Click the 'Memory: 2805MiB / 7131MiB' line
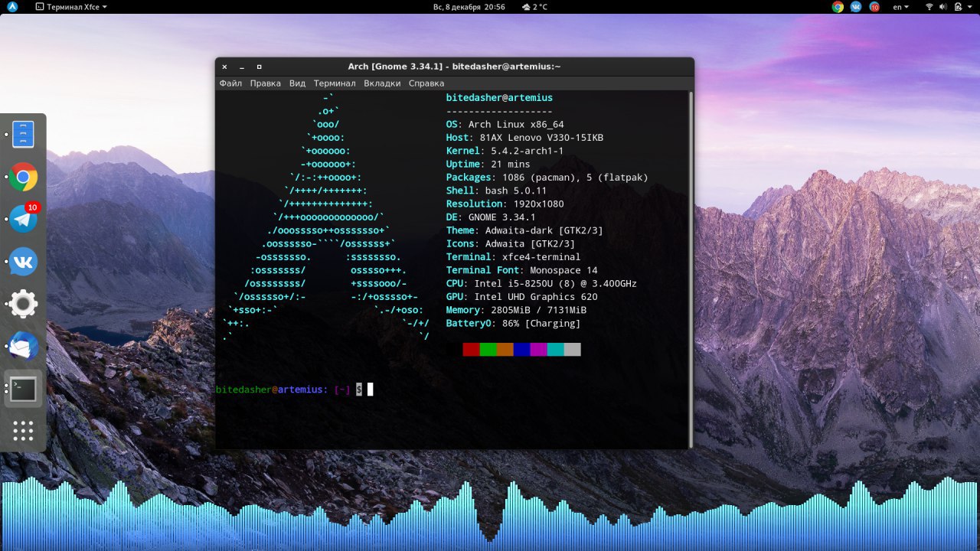980x551 pixels. tap(516, 310)
